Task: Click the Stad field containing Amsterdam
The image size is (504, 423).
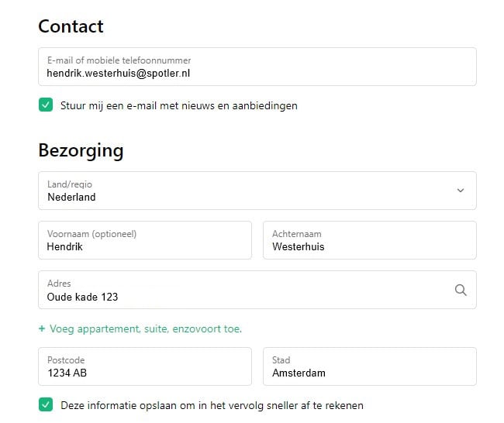Action: point(369,372)
